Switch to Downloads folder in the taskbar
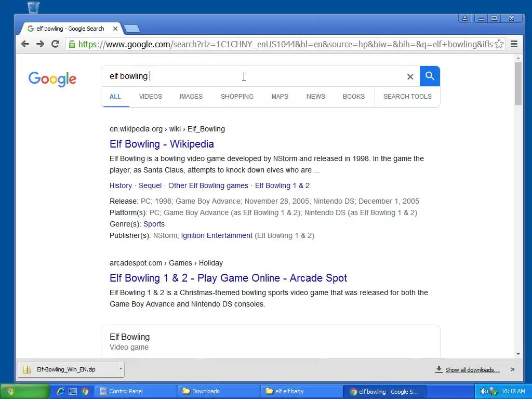The height and width of the screenshot is (399, 532). (218, 391)
